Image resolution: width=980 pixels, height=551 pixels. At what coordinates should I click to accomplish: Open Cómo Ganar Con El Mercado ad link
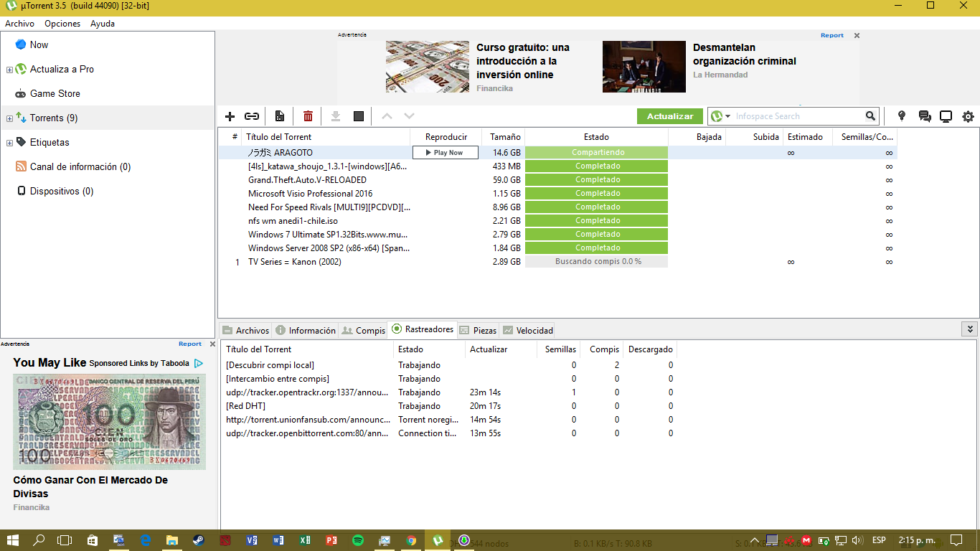pyautogui.click(x=90, y=487)
